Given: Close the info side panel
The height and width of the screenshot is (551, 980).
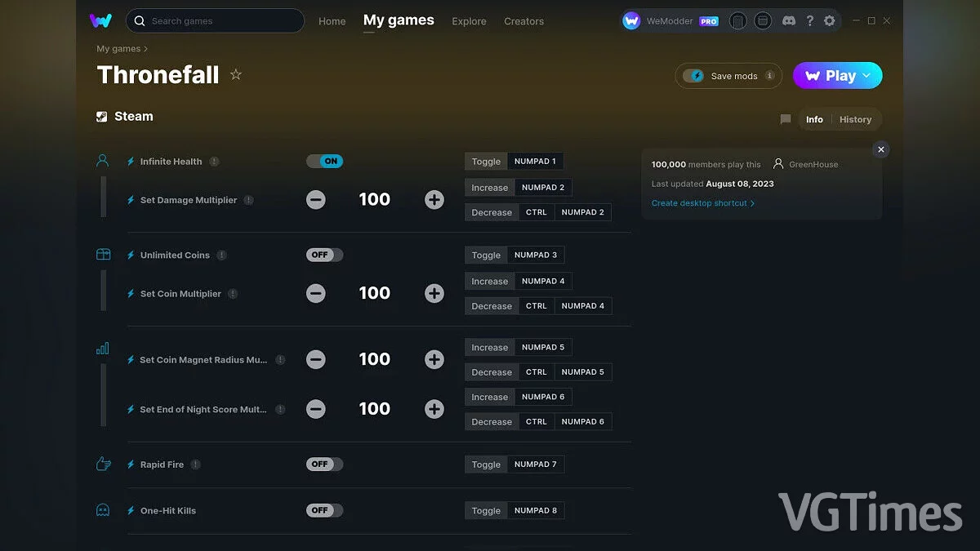Looking at the screenshot, I should coord(880,149).
